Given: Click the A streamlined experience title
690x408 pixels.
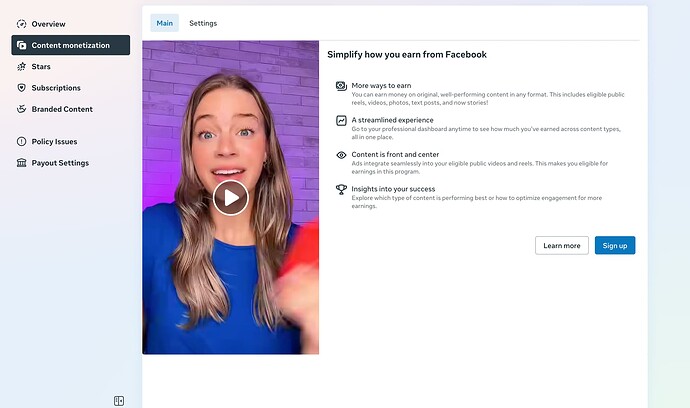Looking at the screenshot, I should (x=392, y=120).
